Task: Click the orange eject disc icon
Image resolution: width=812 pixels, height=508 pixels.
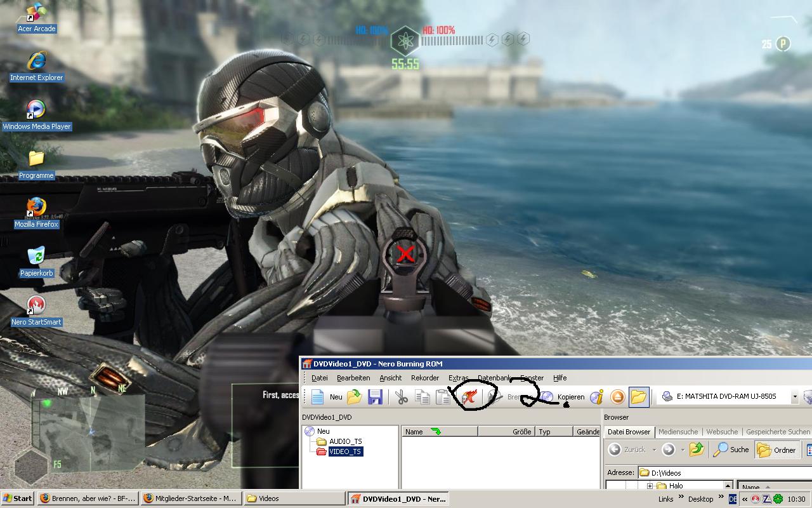Action: pos(617,397)
